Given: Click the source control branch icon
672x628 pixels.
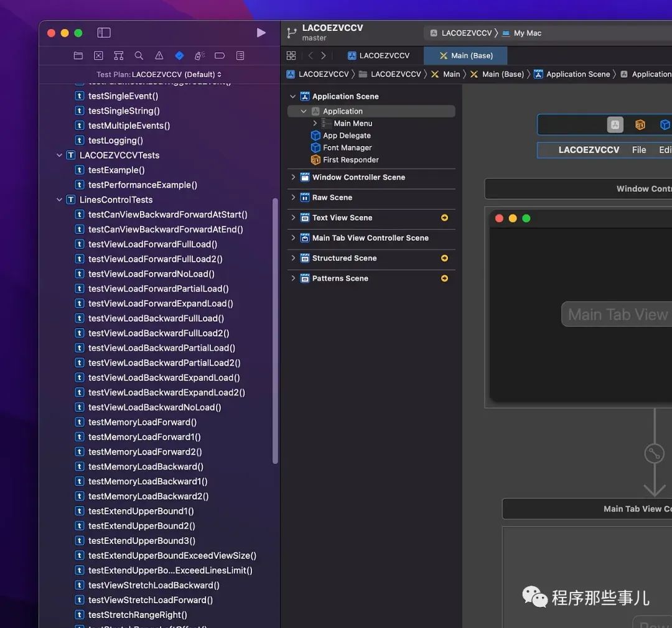Looking at the screenshot, I should pyautogui.click(x=292, y=33).
